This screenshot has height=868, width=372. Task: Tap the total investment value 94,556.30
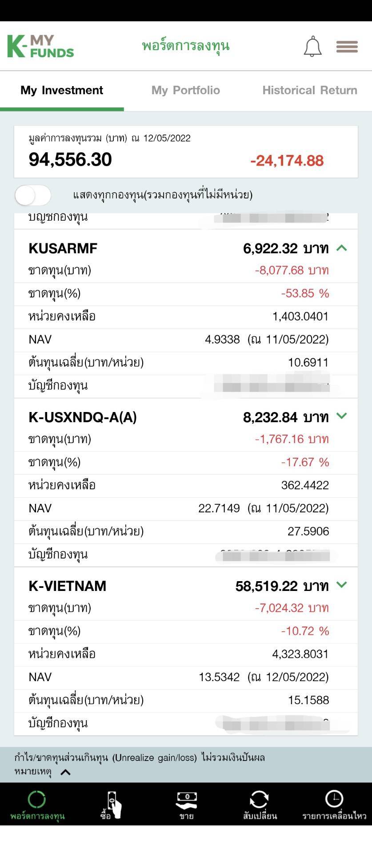70,160
